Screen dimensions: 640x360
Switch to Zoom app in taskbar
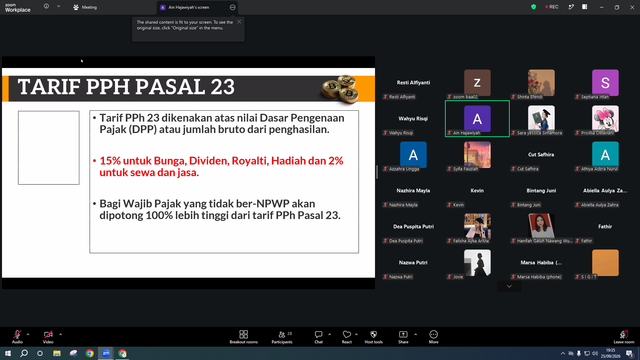pos(106,353)
